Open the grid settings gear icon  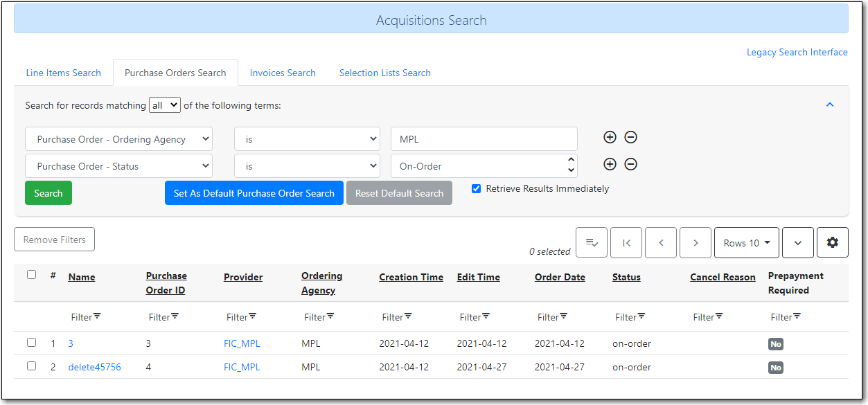(832, 242)
